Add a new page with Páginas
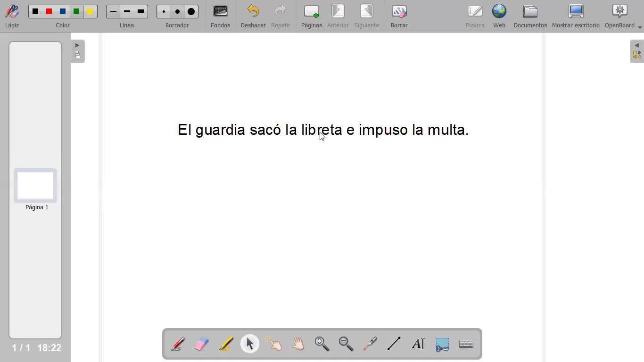This screenshot has height=362, width=644. [312, 16]
